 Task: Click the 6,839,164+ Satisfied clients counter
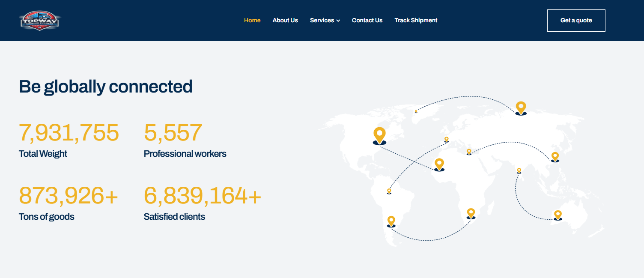202,196
